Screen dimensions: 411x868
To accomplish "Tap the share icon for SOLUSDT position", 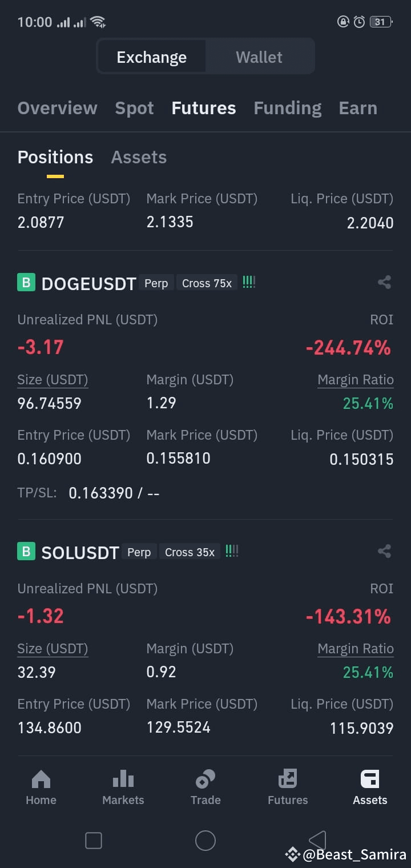I will (x=385, y=551).
